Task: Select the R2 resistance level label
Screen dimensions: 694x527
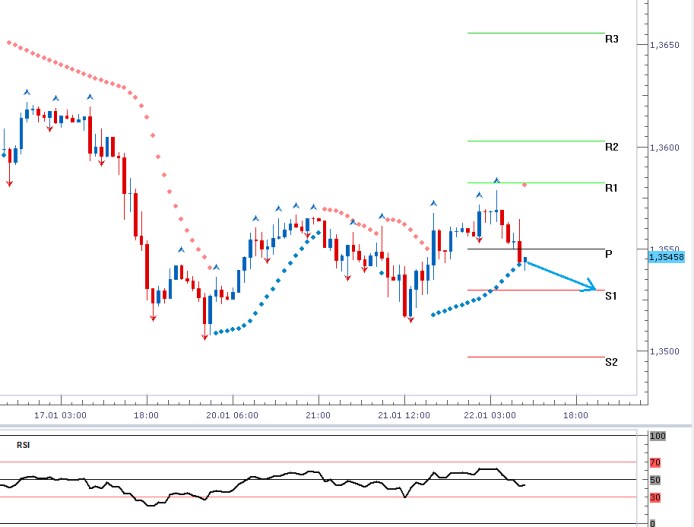Action: click(x=611, y=147)
